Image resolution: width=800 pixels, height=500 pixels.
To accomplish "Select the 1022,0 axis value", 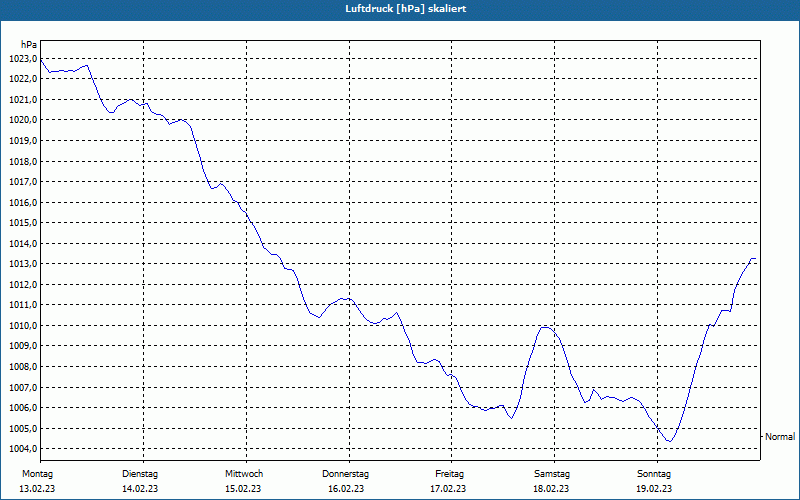I will [x=23, y=79].
